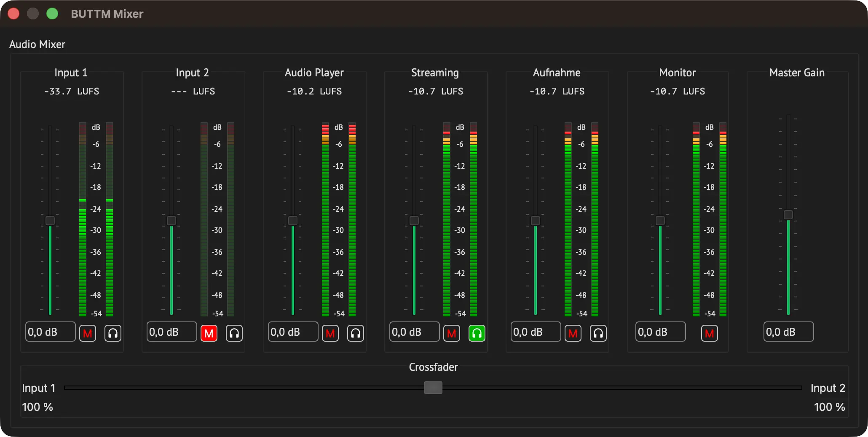Click the Input 1 gain dB field

(51, 332)
